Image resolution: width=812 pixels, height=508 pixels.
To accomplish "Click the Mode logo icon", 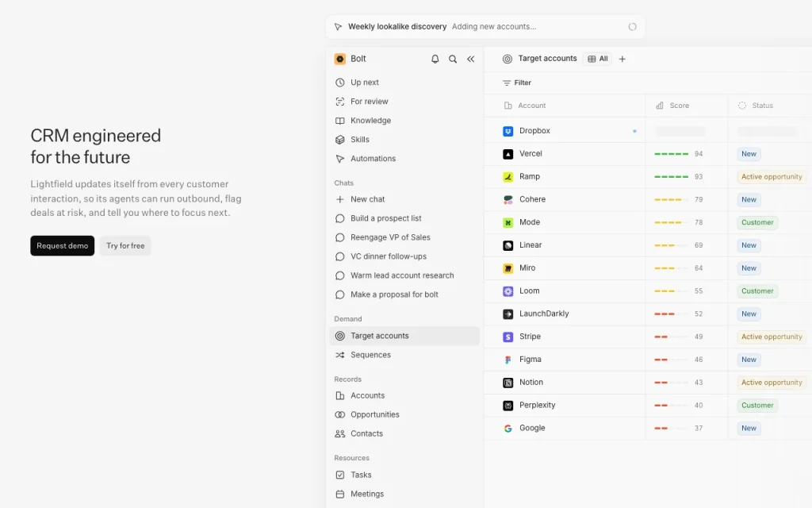I will point(508,222).
